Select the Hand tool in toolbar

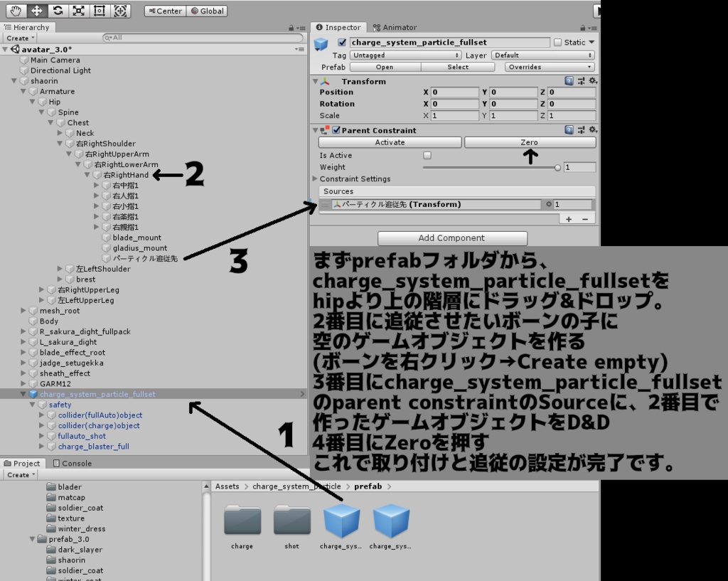[16, 11]
